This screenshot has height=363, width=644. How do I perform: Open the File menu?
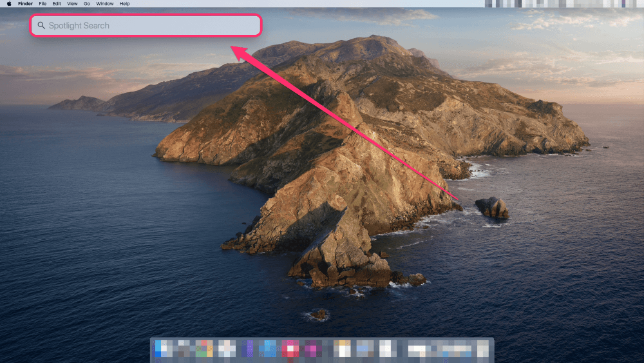click(43, 4)
